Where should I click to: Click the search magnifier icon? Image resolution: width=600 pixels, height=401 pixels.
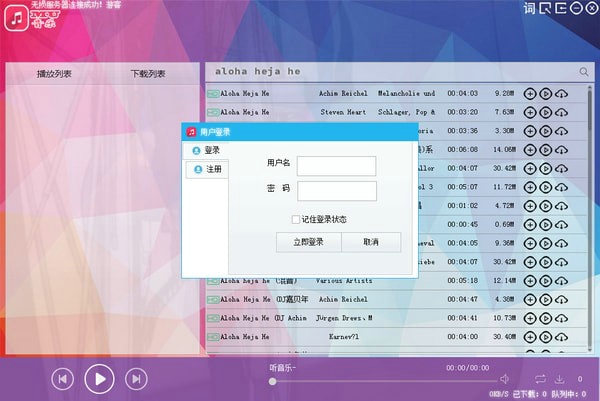[x=584, y=72]
